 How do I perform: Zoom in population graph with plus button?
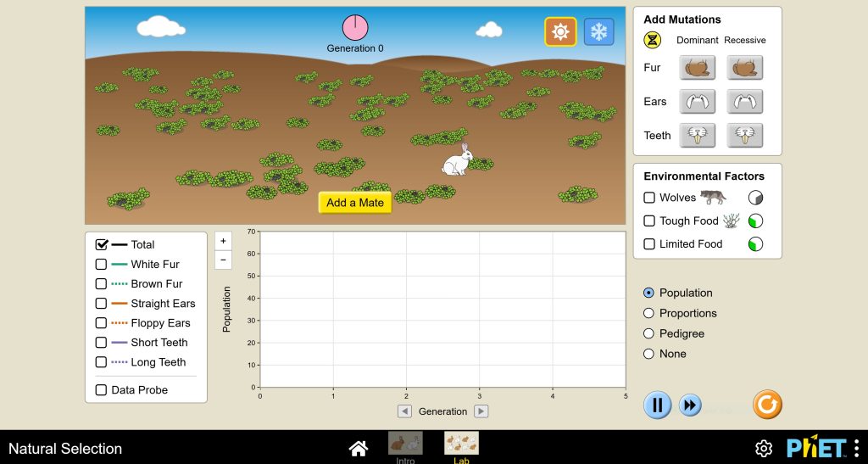point(224,241)
